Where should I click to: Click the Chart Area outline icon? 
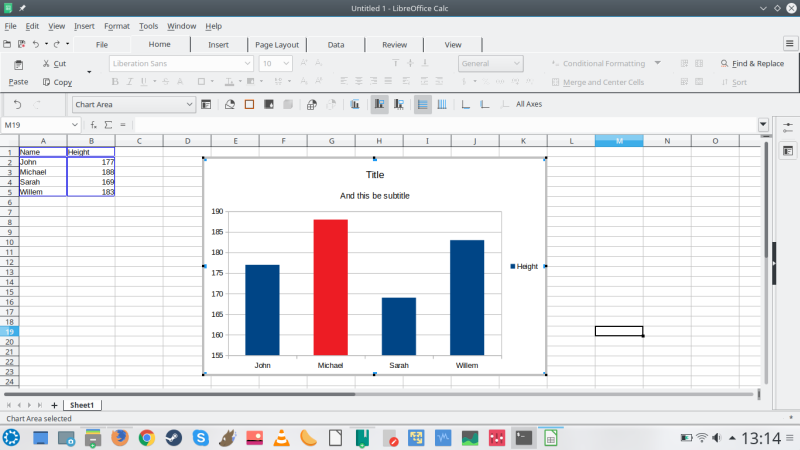pos(249,104)
